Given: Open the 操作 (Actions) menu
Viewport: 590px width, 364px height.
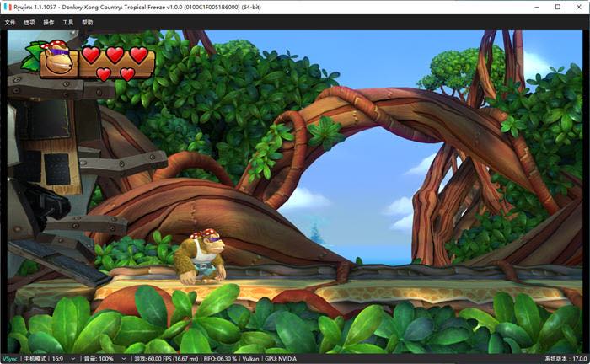Looking at the screenshot, I should (x=49, y=22).
